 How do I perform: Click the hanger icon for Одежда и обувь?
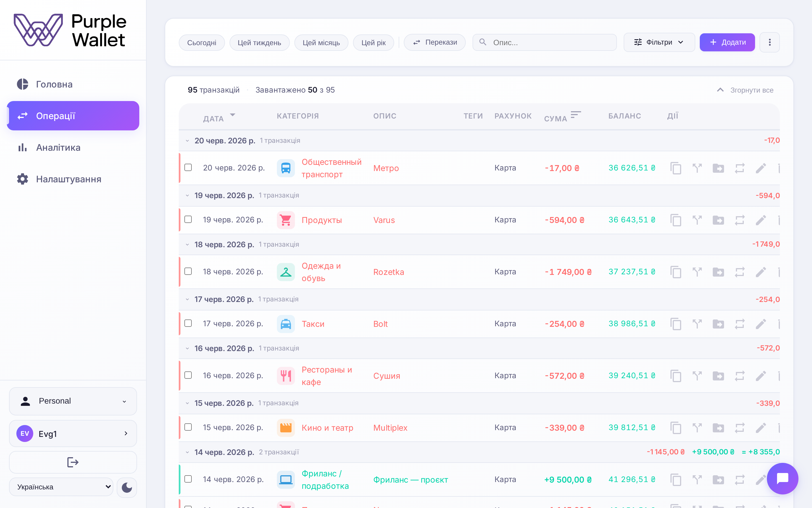click(286, 272)
